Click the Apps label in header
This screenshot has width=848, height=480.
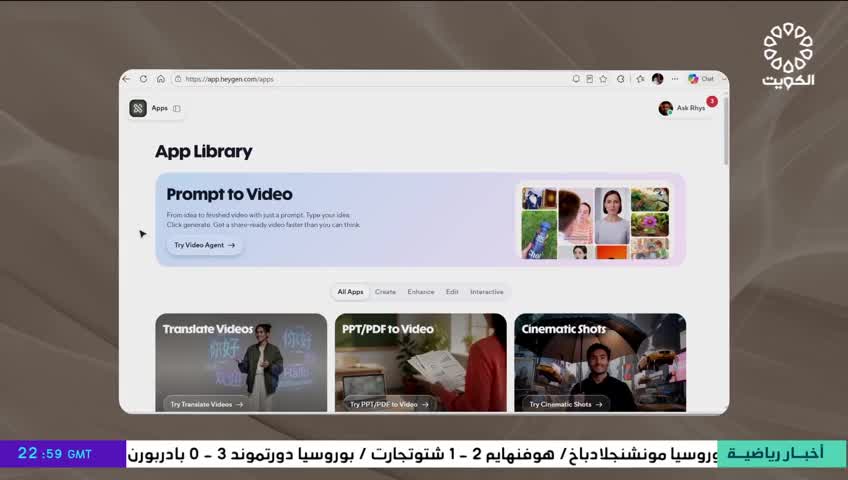click(160, 108)
